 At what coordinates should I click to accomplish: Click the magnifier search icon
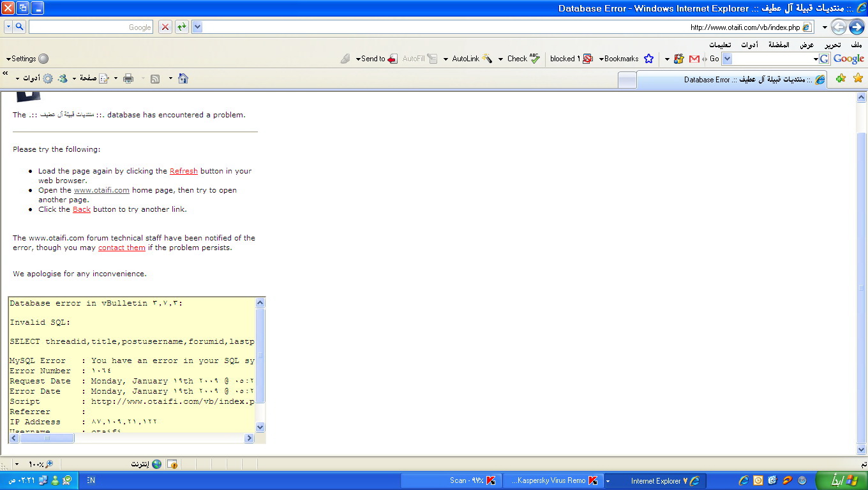20,27
